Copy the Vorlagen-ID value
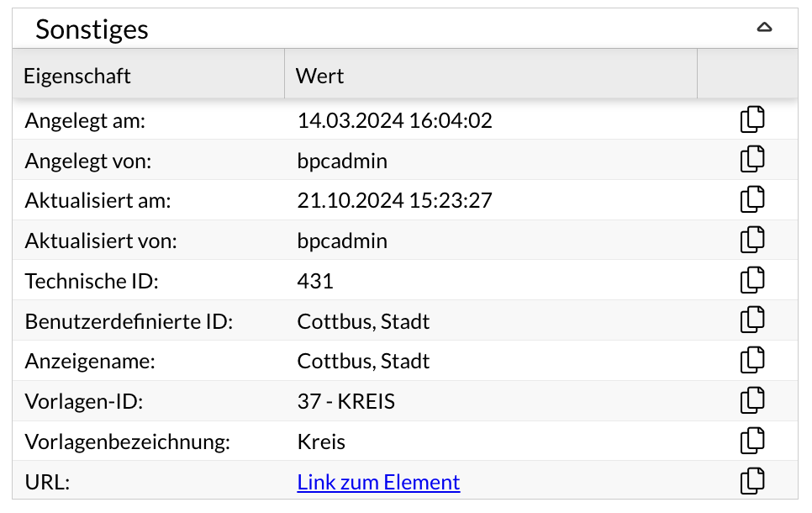 click(752, 401)
